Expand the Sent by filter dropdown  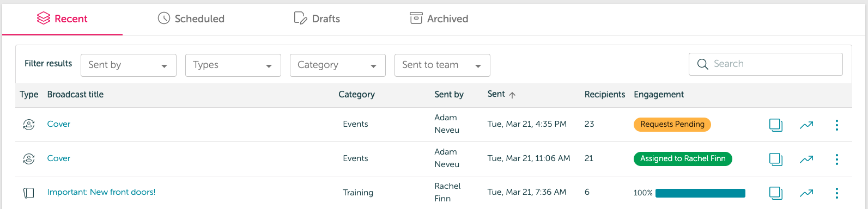[129, 65]
